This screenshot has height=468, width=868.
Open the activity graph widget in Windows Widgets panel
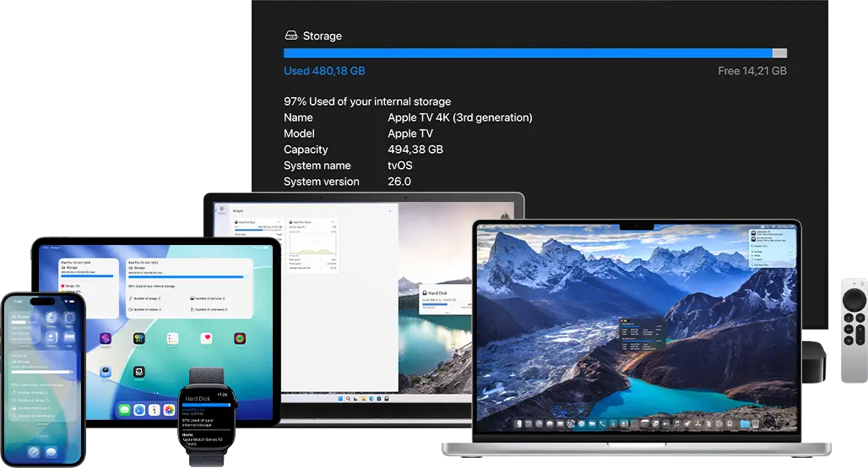click(x=312, y=246)
